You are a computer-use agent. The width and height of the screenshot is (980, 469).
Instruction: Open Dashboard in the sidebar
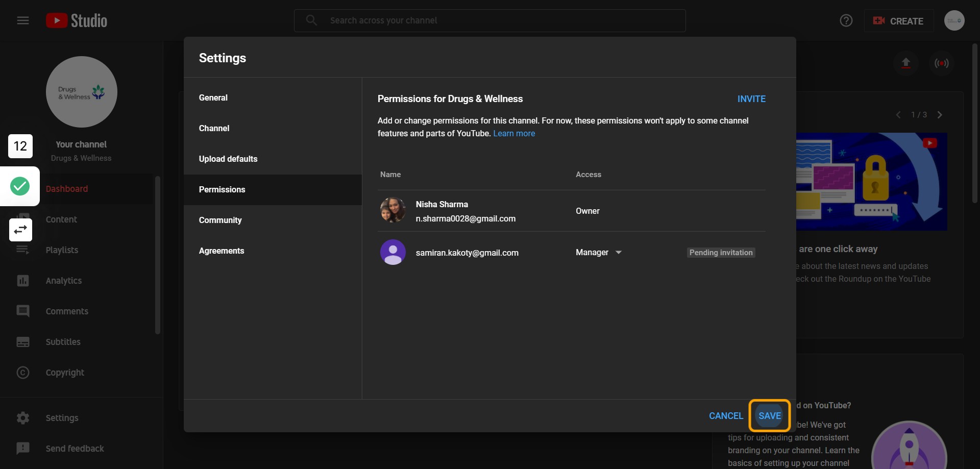pyautogui.click(x=78, y=189)
